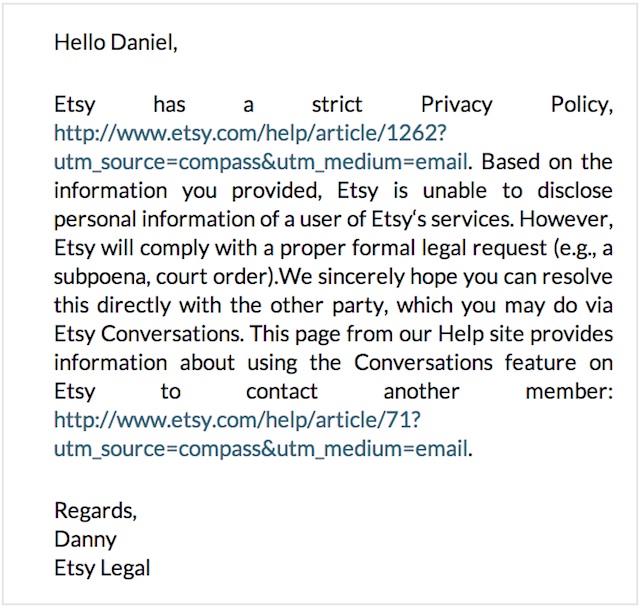
Task: Click the 'Danny' signature name
Action: click(85, 539)
